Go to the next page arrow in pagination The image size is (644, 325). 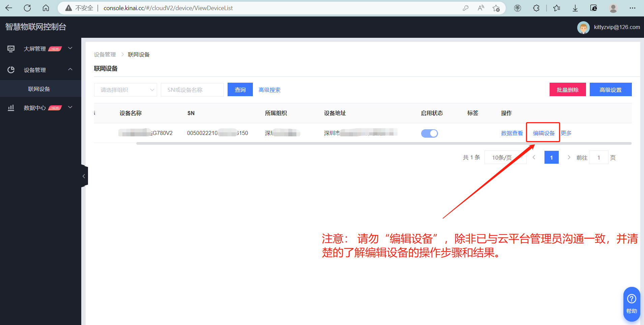[x=569, y=157]
